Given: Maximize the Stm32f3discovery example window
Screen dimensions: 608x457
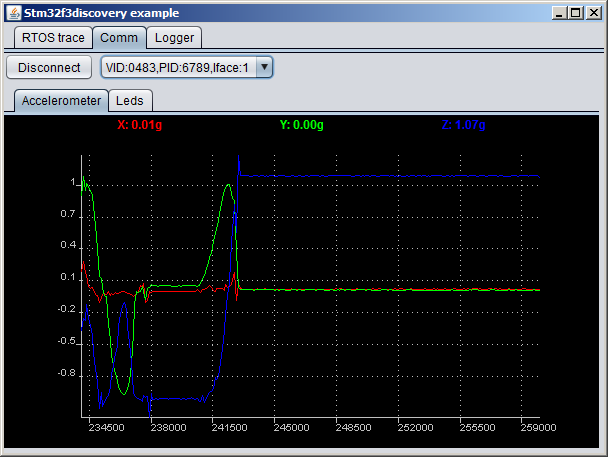Looking at the screenshot, I should click(x=576, y=13).
